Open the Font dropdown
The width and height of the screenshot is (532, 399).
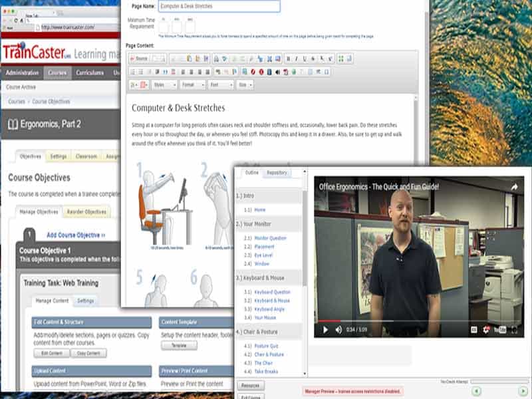[x=221, y=85]
